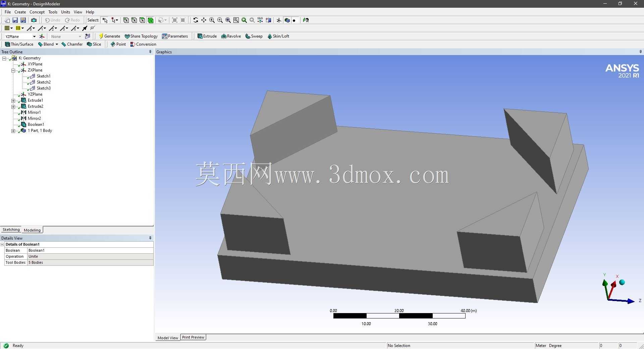Select the Skin/Loft tool
The width and height of the screenshot is (644, 349).
point(278,36)
